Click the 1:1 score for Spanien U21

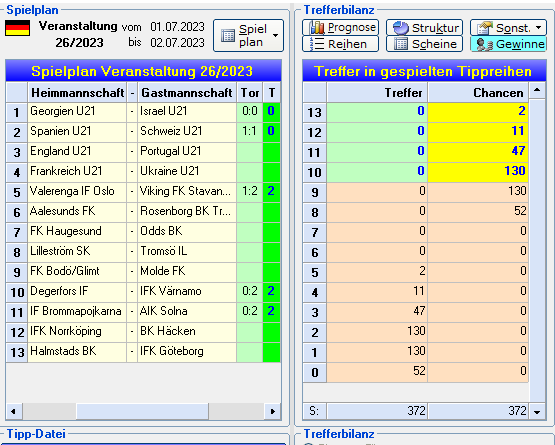pos(250,132)
